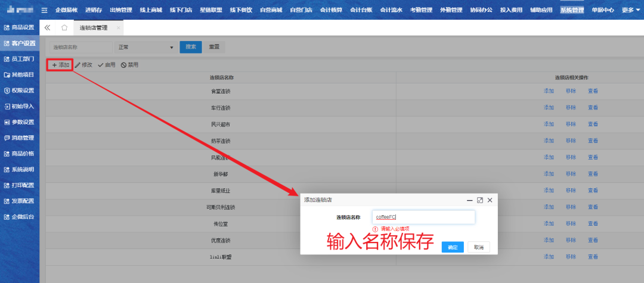Open the 正常 status dropdown
Screen dimensions: 644x283
pos(145,47)
